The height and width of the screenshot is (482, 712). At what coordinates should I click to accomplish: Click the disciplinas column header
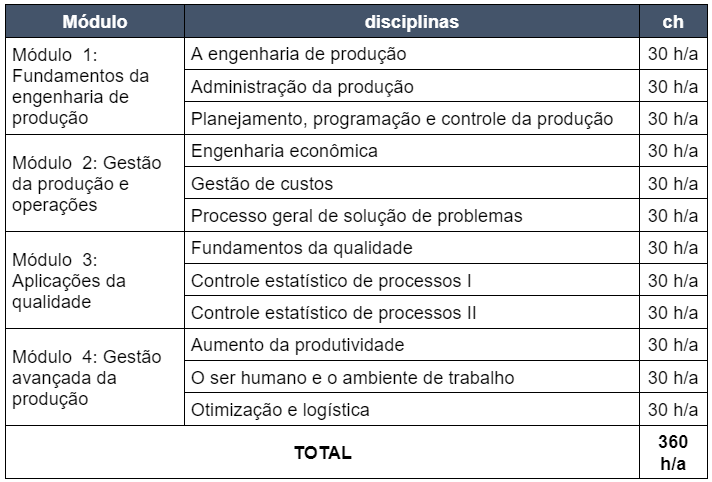412,21
